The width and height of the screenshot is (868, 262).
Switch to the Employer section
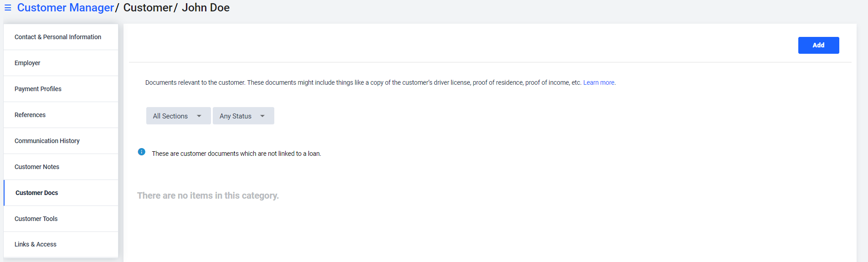coord(61,63)
